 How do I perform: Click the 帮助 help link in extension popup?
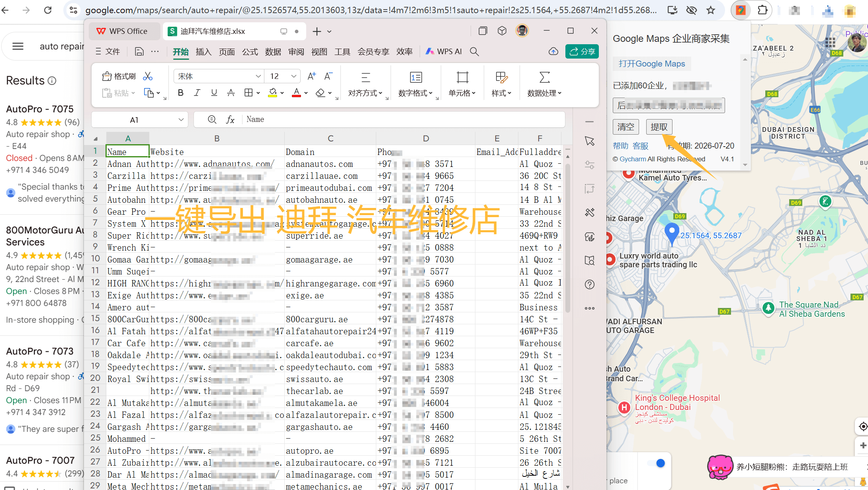click(x=621, y=146)
